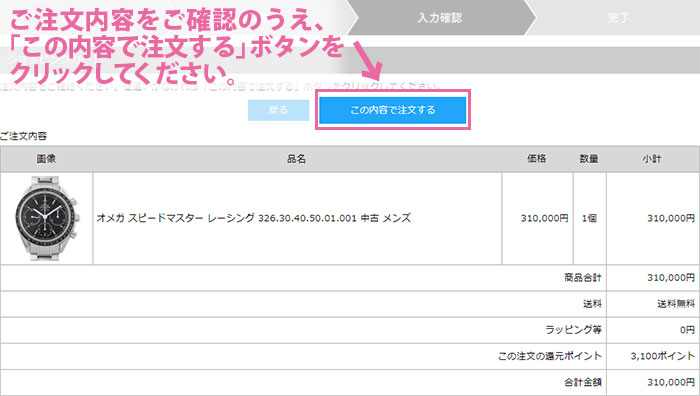
Task: Click the 3,100ポイント value
Action: tap(662, 356)
